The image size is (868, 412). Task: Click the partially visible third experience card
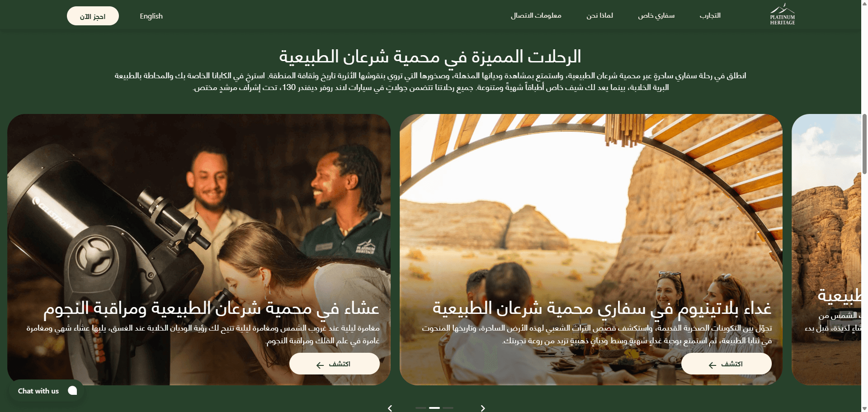[826, 249]
